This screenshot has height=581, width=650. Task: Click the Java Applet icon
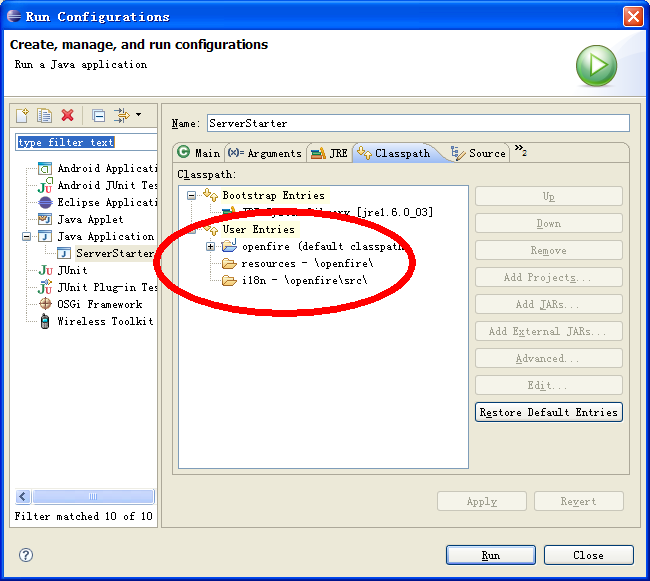(x=45, y=219)
